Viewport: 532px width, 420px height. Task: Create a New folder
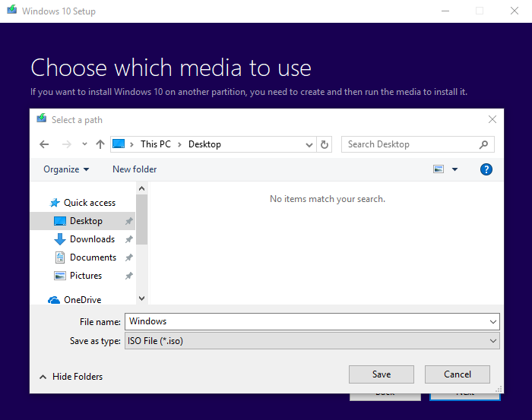click(x=135, y=169)
